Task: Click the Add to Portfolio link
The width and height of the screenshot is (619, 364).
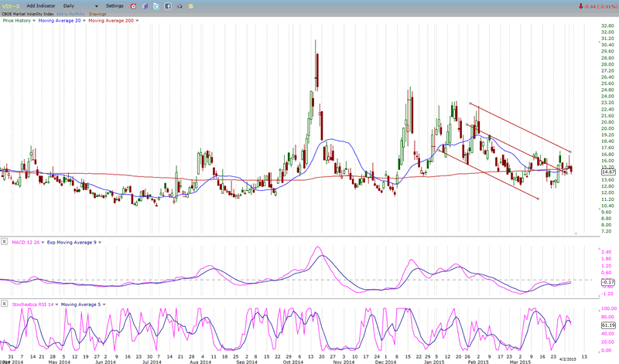Action: point(70,13)
